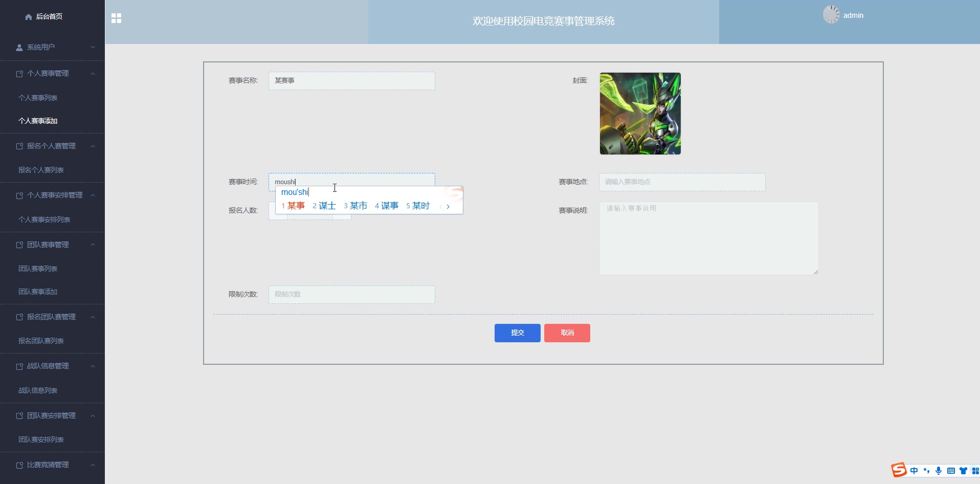This screenshot has height=484, width=980.
Task: Select 个人赛事添加 in the sidebar
Action: (38, 121)
